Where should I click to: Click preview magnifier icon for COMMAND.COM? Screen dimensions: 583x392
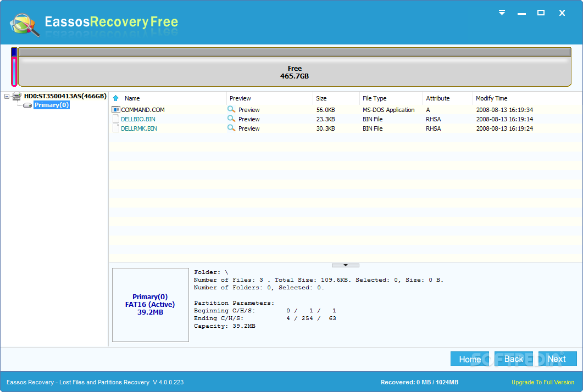click(231, 109)
